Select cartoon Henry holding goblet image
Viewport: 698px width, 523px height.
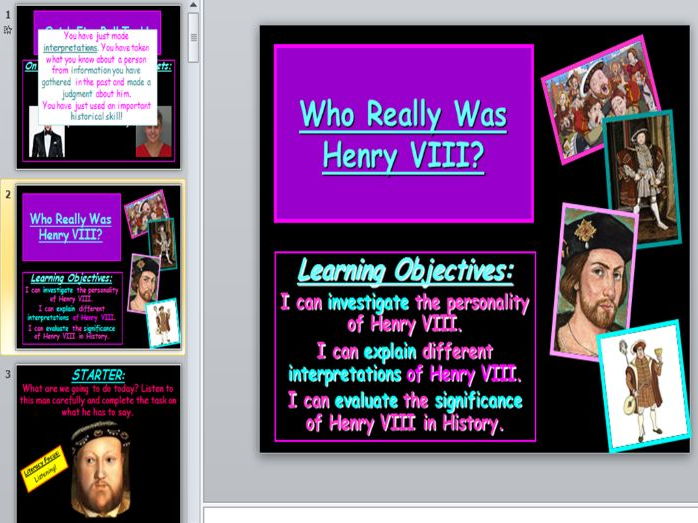click(645, 386)
